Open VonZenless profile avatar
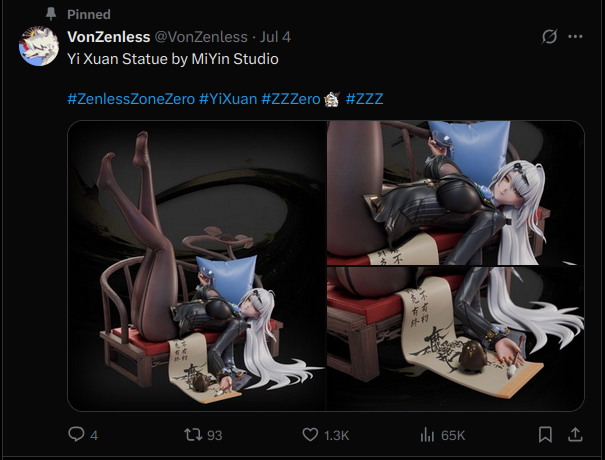This screenshot has height=460, width=605. (x=39, y=46)
